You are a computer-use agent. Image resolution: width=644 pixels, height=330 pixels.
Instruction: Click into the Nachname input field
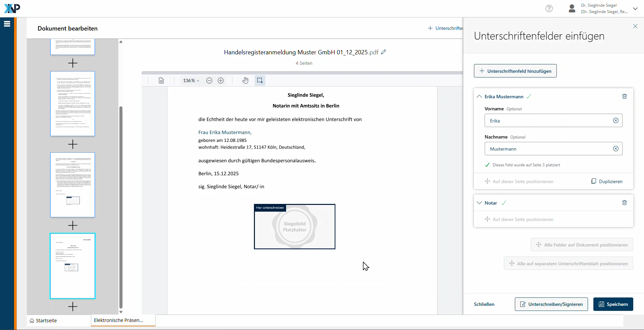(548, 149)
